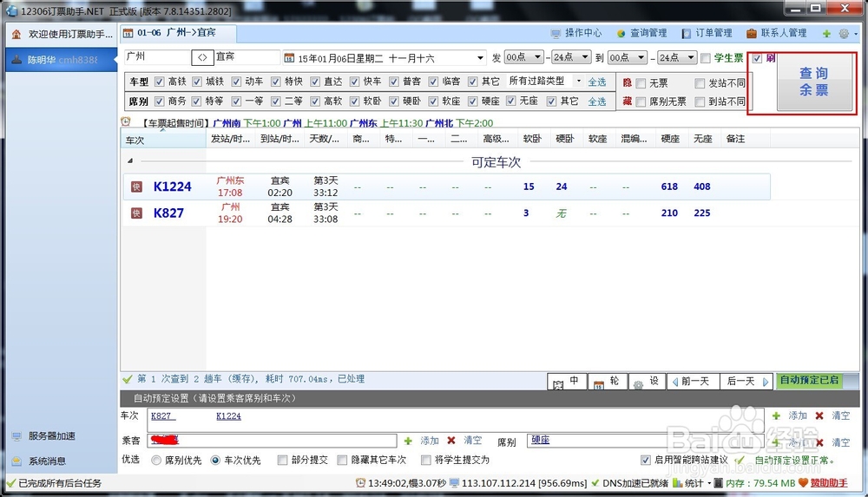Sort by the 软卧 column header

[532, 139]
